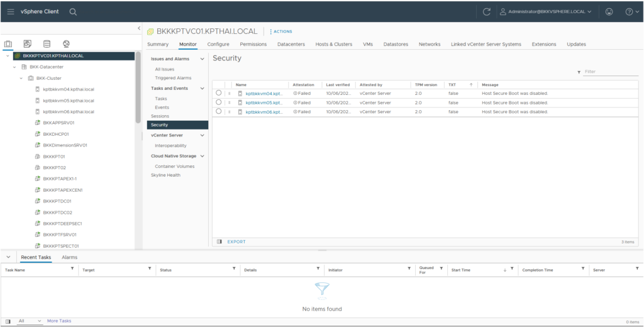Select radio button for kptbkkvm05 host
This screenshot has width=644, height=327.
point(218,103)
